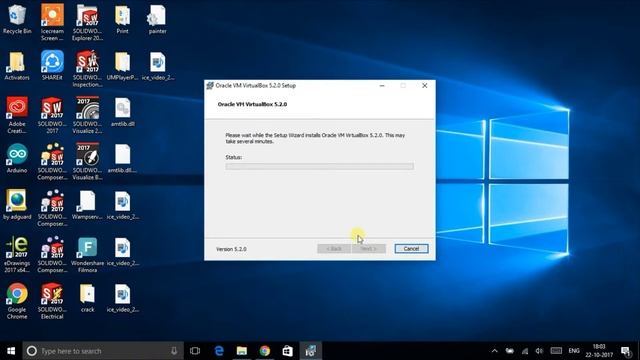Click the 'Oracle VM VirtualBox 5.2.0' heading
The height and width of the screenshot is (360, 640).
(x=252, y=104)
